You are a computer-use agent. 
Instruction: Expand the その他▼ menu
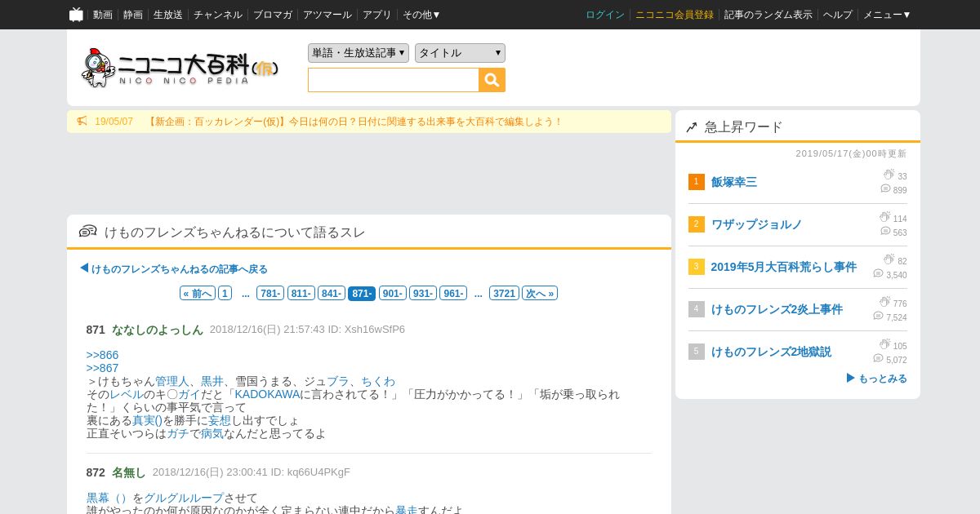coord(421,15)
